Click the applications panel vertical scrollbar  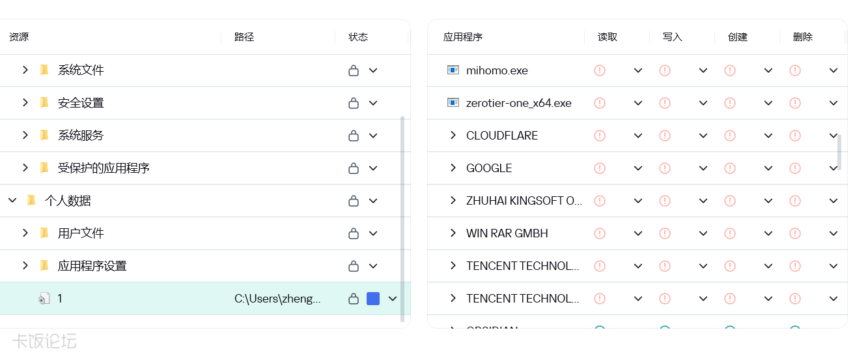click(x=839, y=152)
